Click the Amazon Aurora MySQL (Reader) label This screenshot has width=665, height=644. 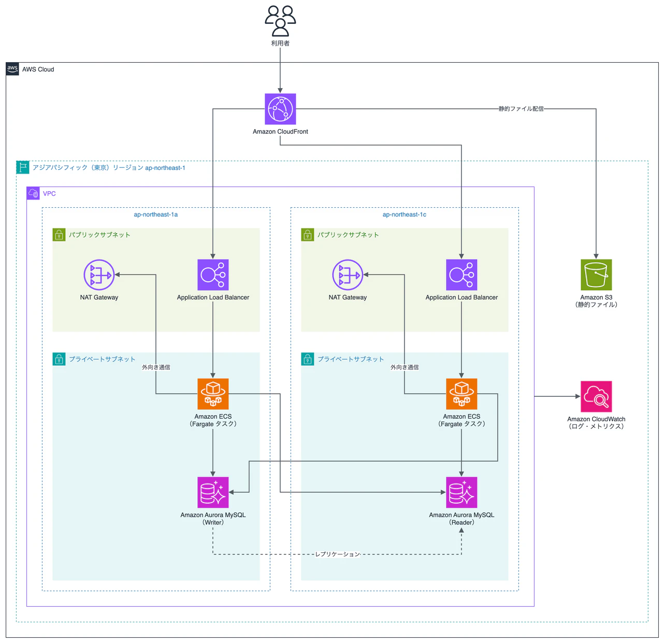click(x=461, y=519)
